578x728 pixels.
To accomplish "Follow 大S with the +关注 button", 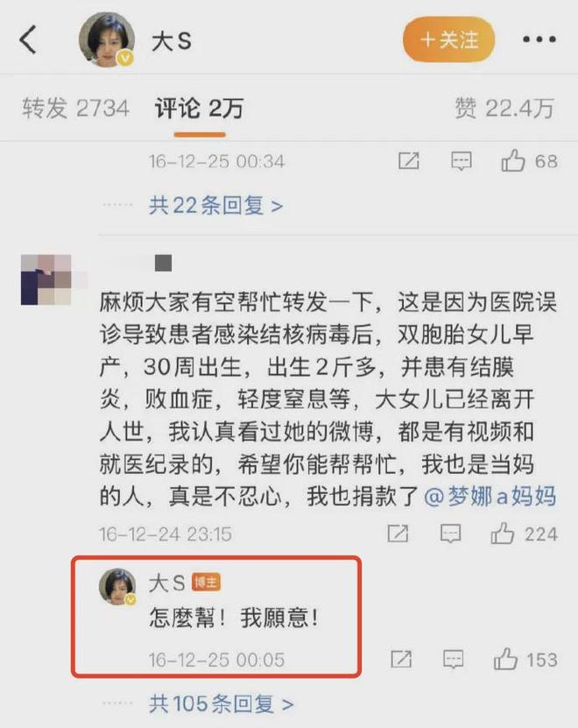I will (x=448, y=39).
